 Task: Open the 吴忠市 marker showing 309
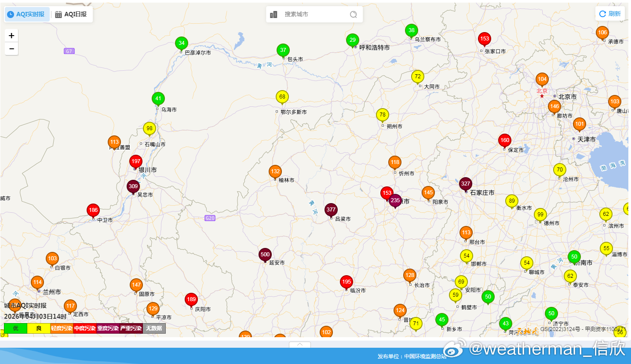pos(133,187)
